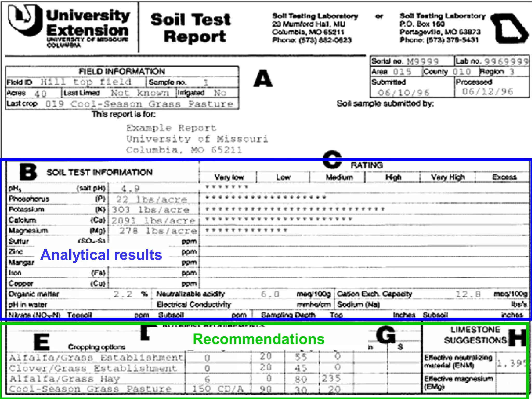Click the Acres value 40
Image resolution: width=532 pixels, height=399 pixels.
pos(40,94)
